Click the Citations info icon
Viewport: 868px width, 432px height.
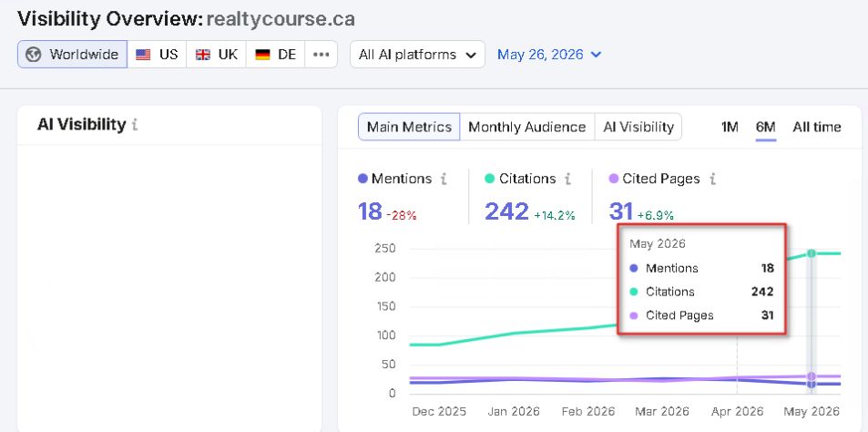(x=567, y=179)
